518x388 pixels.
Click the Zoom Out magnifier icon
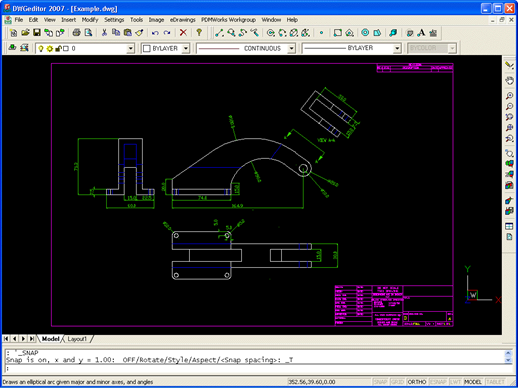pyautogui.click(x=509, y=106)
